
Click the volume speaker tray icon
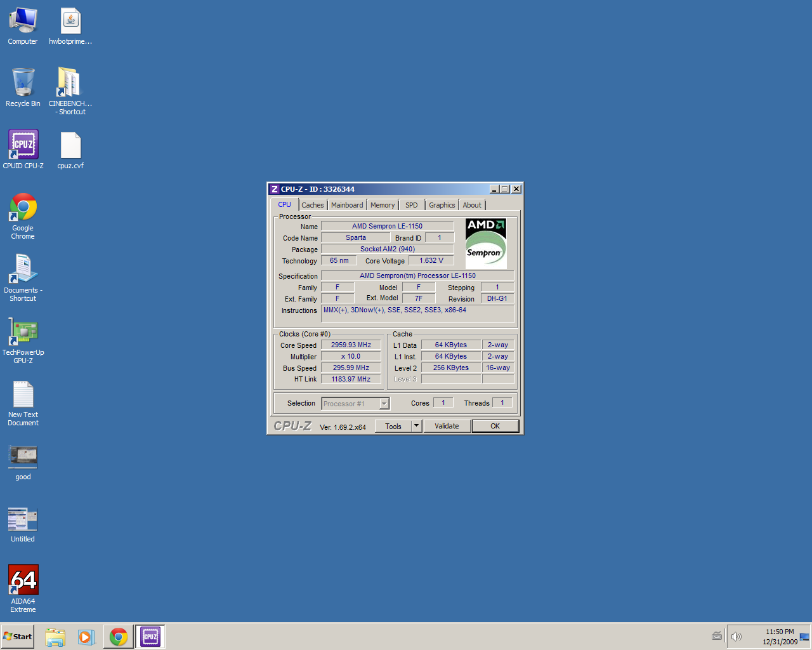[x=736, y=637]
